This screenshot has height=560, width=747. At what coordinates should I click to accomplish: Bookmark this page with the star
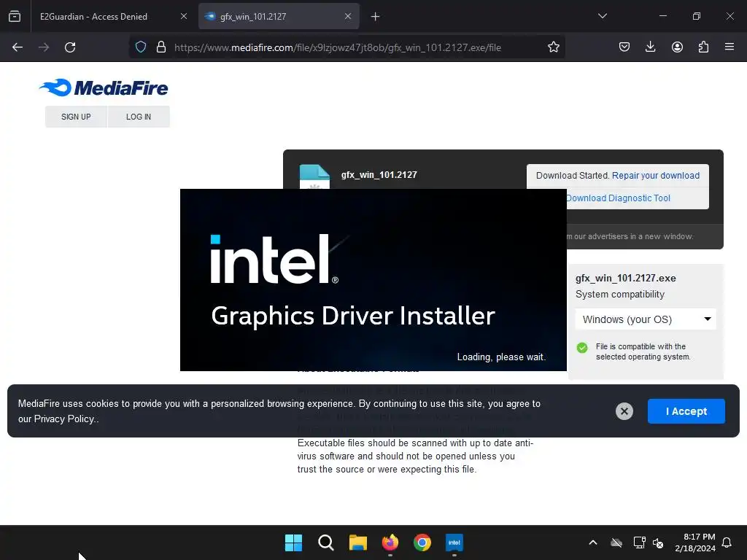pyautogui.click(x=553, y=47)
